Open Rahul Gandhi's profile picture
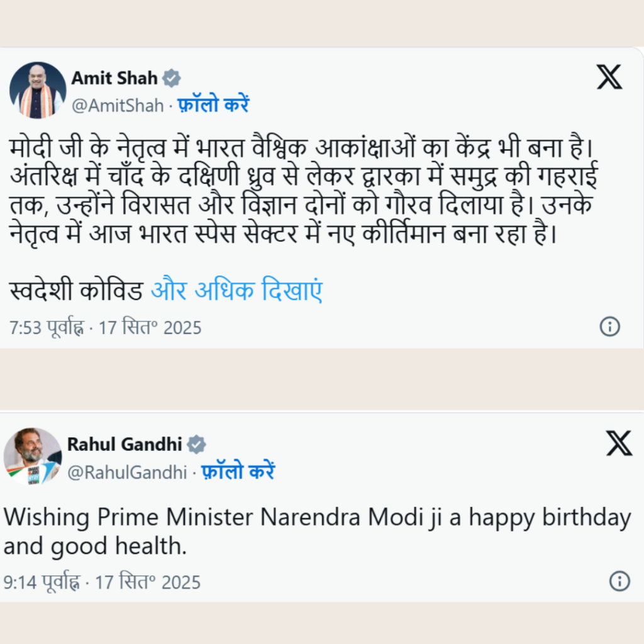 [32, 457]
